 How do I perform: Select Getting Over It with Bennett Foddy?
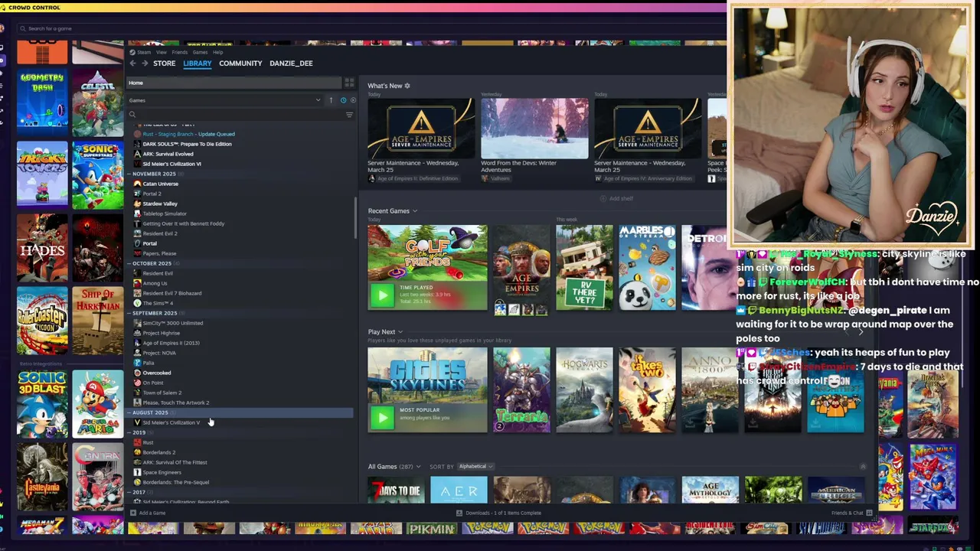point(183,223)
